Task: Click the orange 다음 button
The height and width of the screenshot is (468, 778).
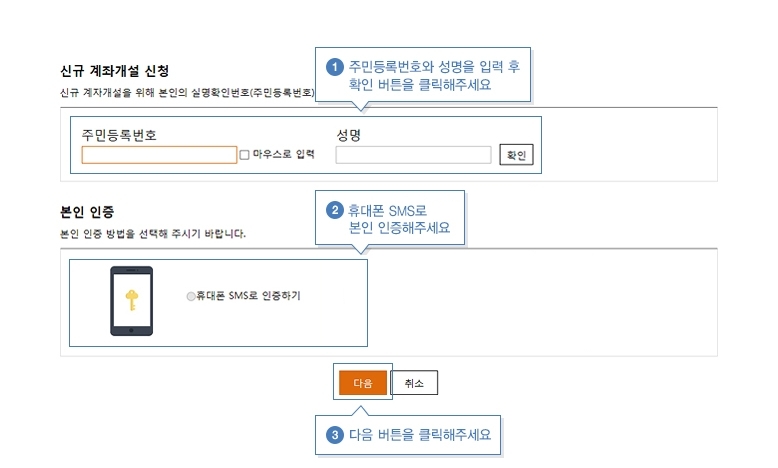Action: 363,383
